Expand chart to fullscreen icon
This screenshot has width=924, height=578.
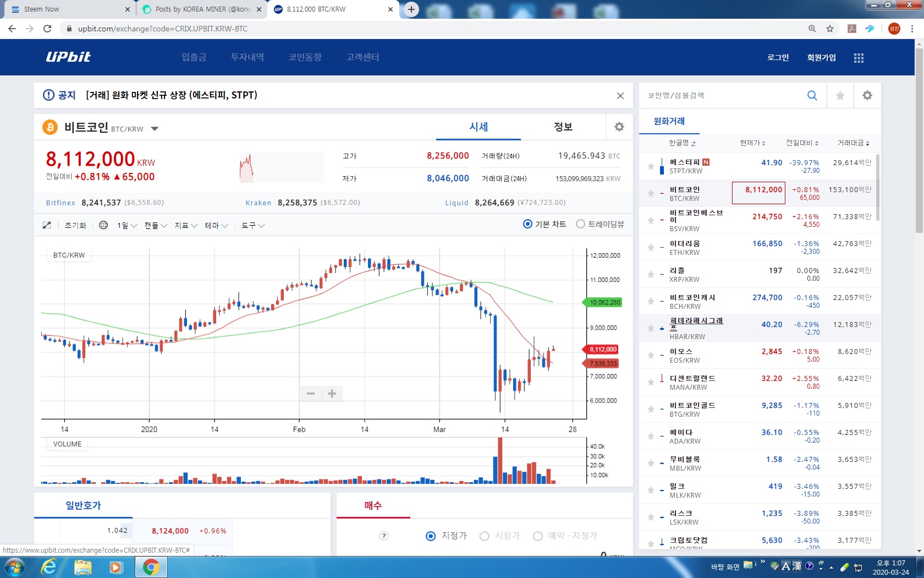click(47, 225)
